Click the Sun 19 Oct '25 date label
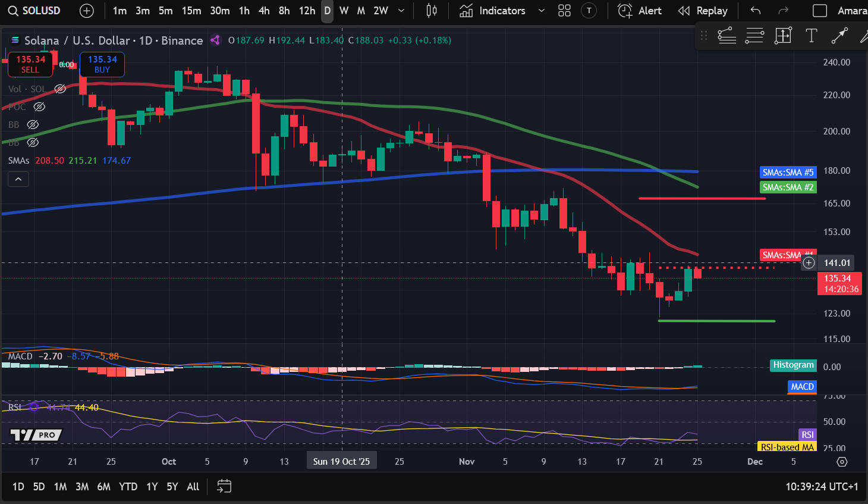868x504 pixels. 341,460
